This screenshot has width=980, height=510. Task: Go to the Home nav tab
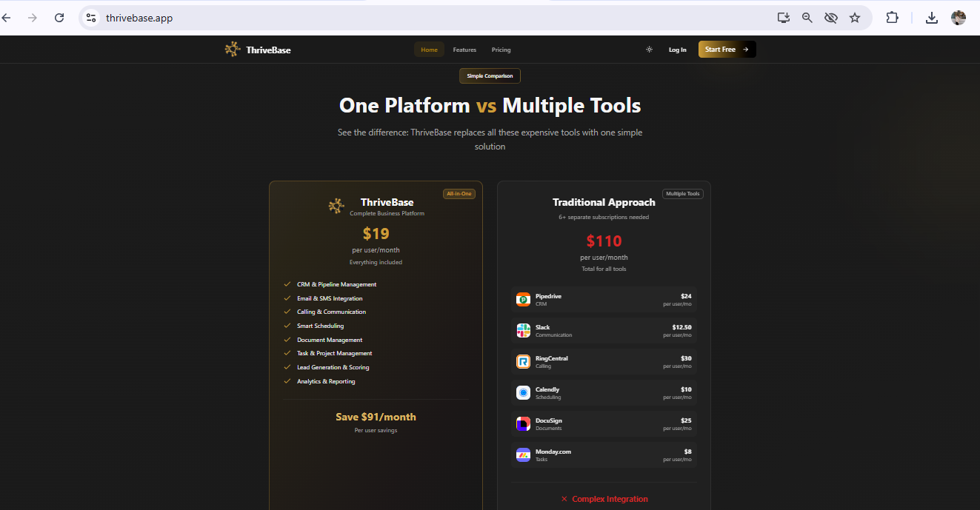coord(429,50)
